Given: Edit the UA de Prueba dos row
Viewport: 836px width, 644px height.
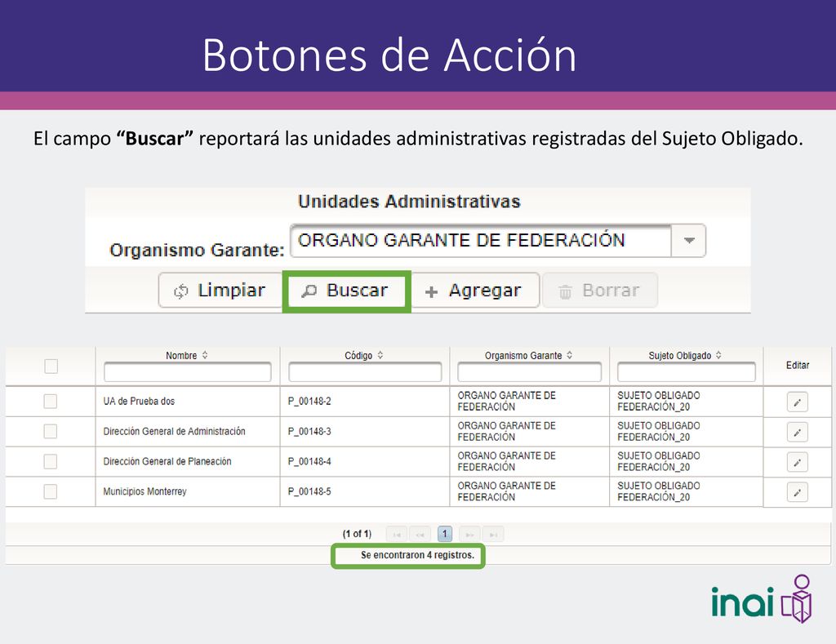Looking at the screenshot, I should pyautogui.click(x=797, y=402).
